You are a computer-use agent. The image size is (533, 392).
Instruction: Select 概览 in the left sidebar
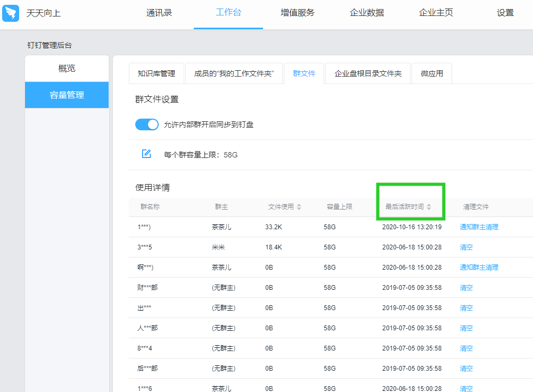67,68
